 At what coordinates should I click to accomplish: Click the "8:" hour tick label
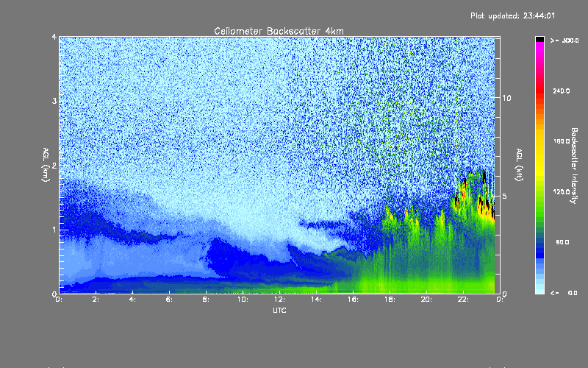207,300
